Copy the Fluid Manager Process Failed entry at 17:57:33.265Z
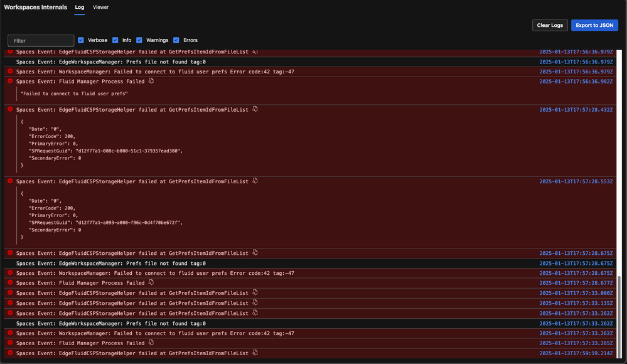The image size is (627, 364). 151,343
